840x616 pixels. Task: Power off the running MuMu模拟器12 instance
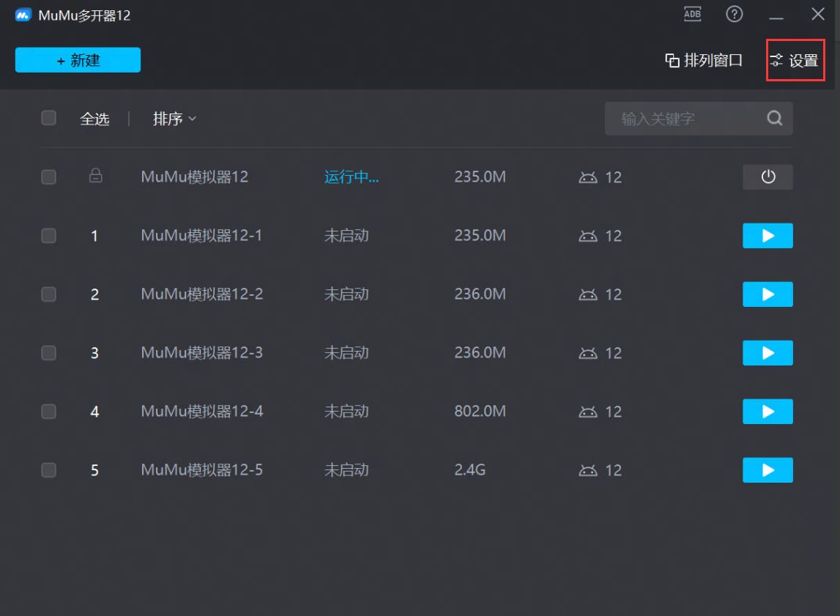click(767, 177)
